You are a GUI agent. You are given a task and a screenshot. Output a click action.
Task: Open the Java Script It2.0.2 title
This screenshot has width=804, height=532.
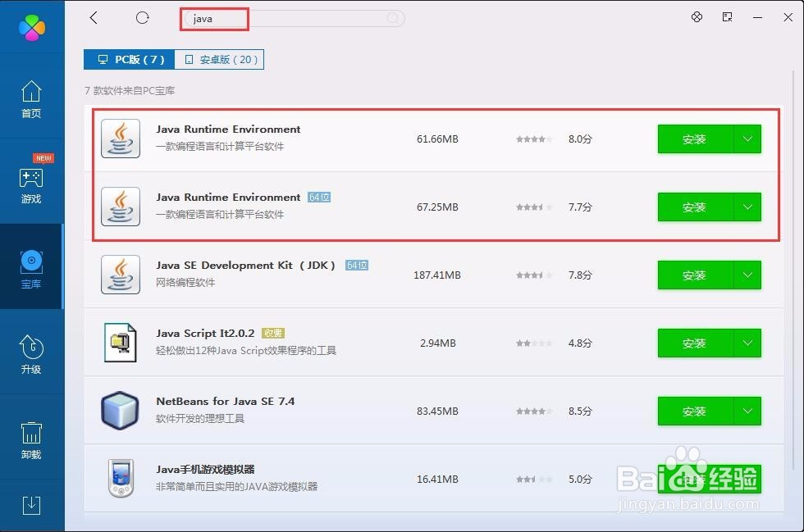(x=205, y=333)
